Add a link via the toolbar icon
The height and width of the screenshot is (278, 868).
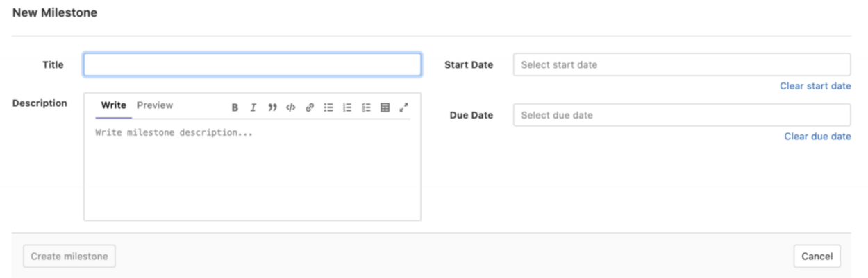(x=310, y=107)
